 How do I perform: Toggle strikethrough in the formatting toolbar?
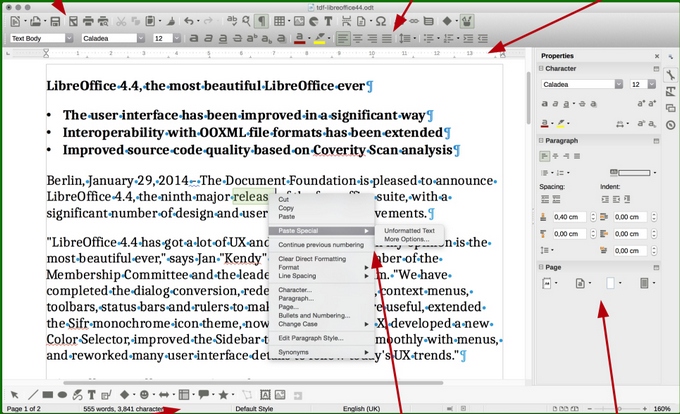[x=238, y=39]
